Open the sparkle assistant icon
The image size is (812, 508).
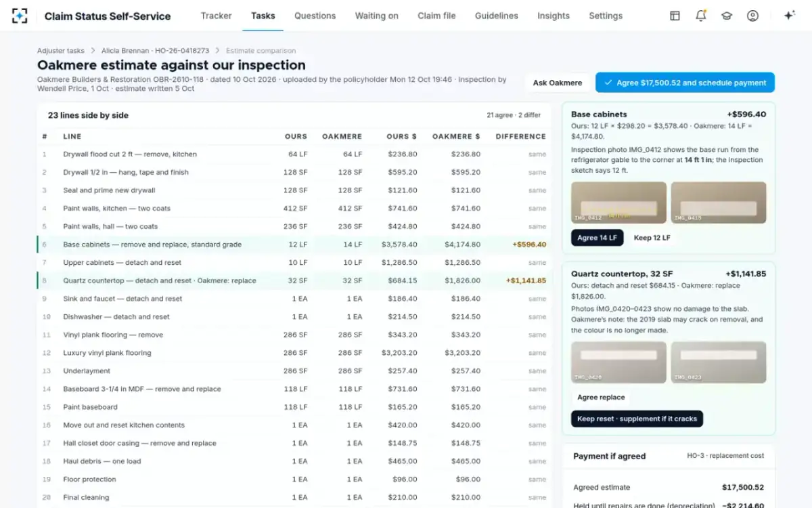(x=789, y=16)
